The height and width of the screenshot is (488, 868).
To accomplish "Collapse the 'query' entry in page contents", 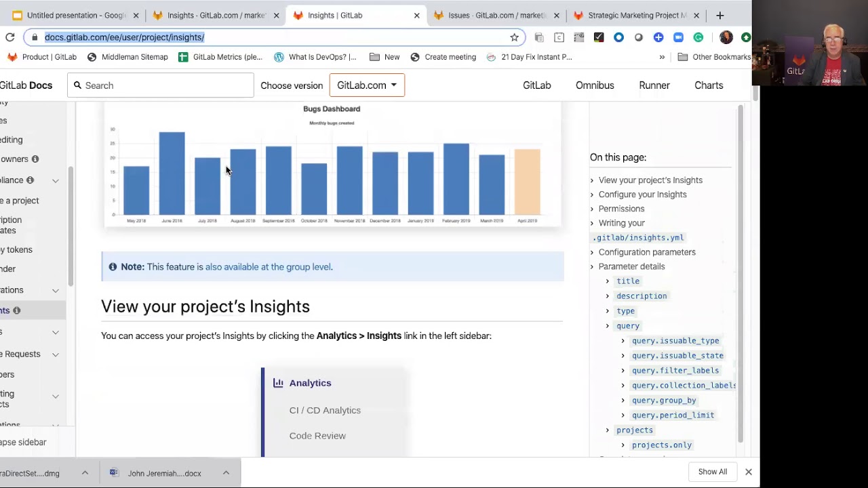I will (x=608, y=326).
